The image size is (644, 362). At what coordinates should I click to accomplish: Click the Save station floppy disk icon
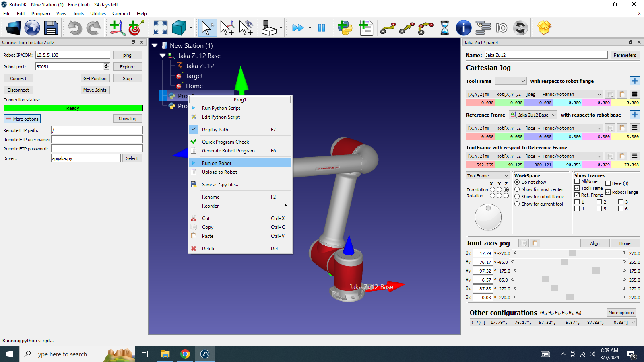(x=51, y=28)
